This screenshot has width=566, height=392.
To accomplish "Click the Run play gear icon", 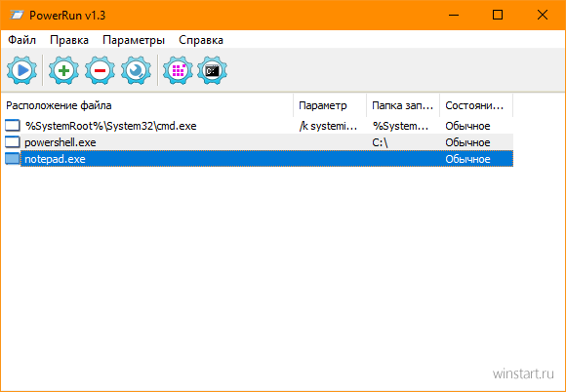I will tap(22, 70).
